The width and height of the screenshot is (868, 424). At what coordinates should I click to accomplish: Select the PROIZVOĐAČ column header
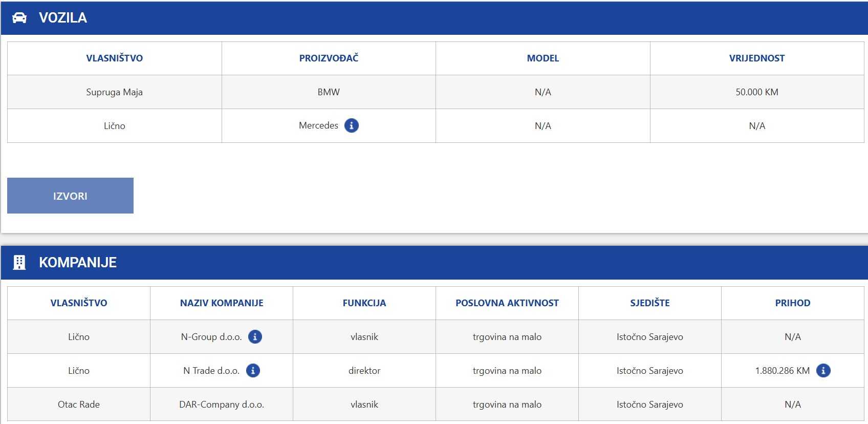(329, 58)
